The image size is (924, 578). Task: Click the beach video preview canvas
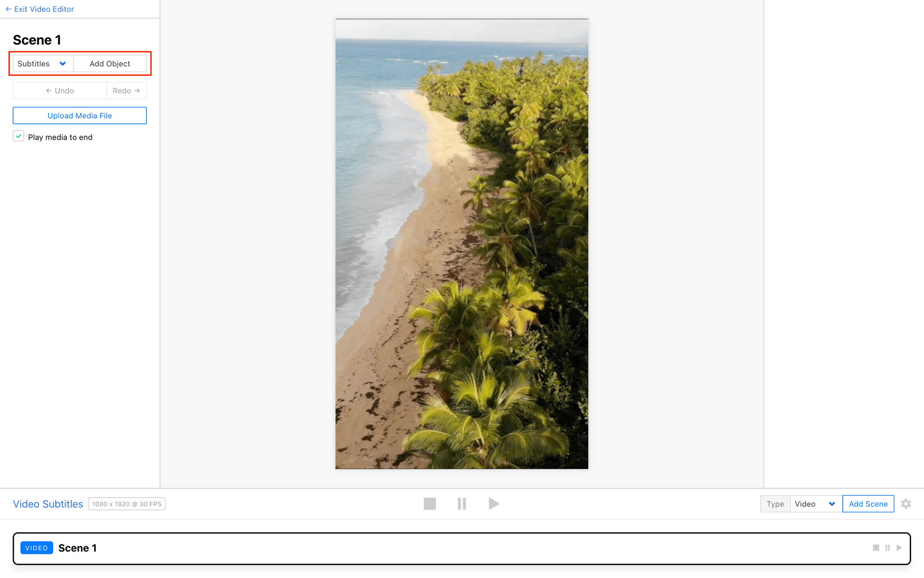pyautogui.click(x=462, y=244)
